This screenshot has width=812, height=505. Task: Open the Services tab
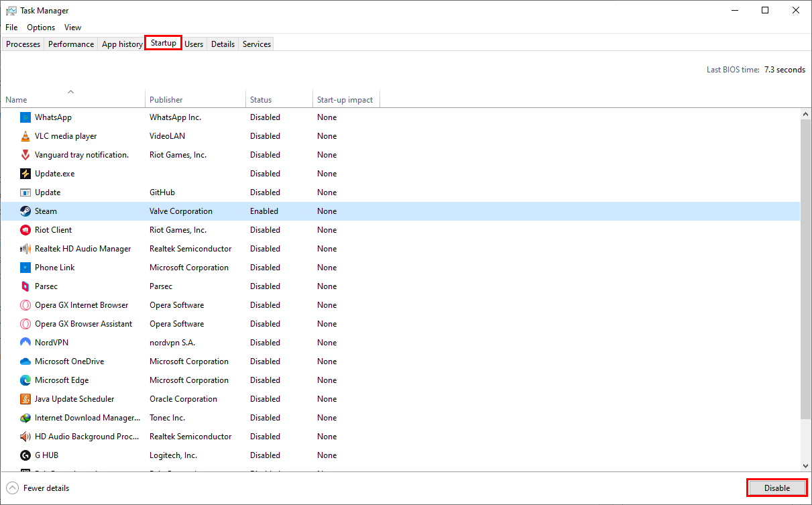tap(257, 44)
